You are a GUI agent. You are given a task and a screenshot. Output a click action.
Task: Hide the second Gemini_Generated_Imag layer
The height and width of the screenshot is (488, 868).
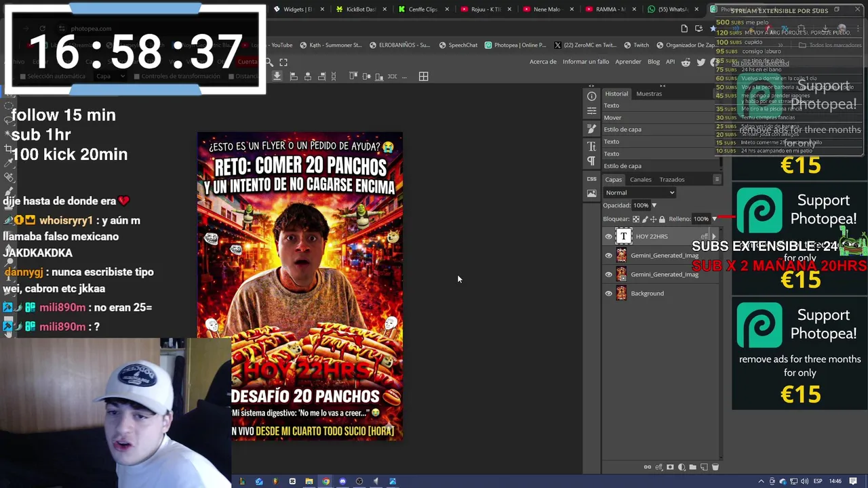pyautogui.click(x=608, y=274)
